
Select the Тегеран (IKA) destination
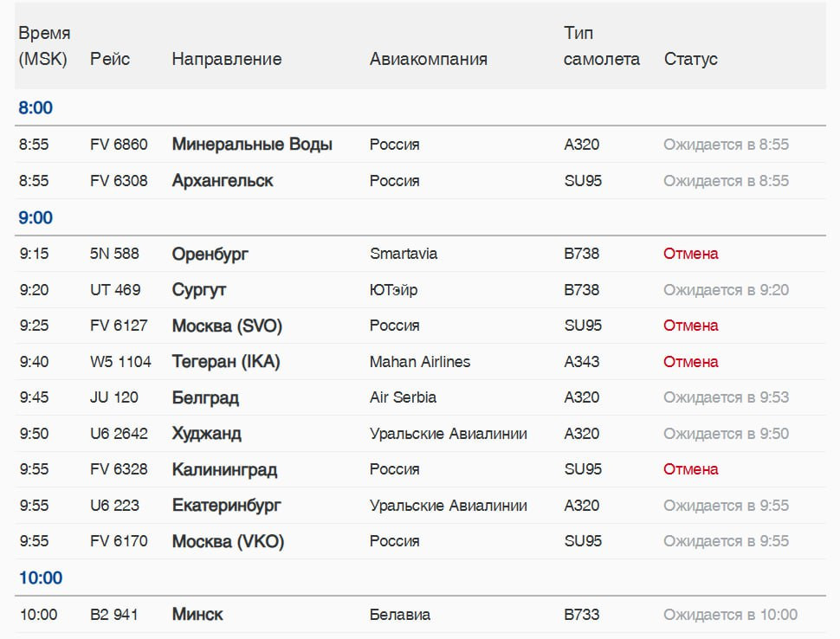coord(226,362)
